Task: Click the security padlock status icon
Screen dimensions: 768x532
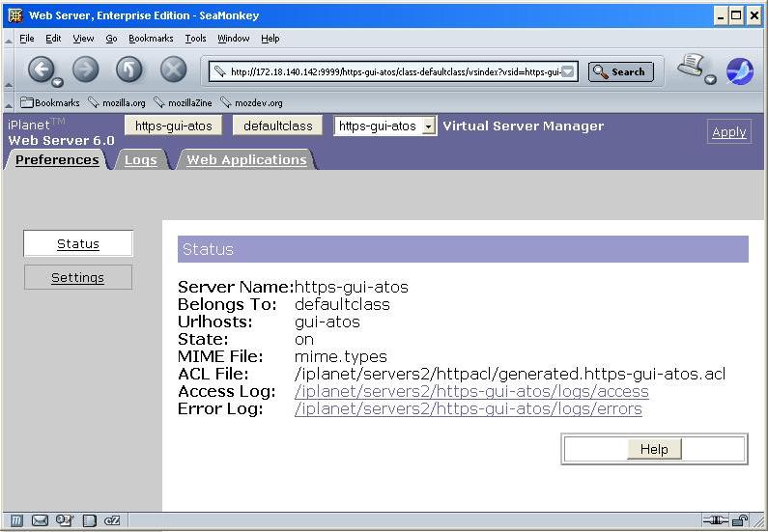Action: (x=741, y=520)
